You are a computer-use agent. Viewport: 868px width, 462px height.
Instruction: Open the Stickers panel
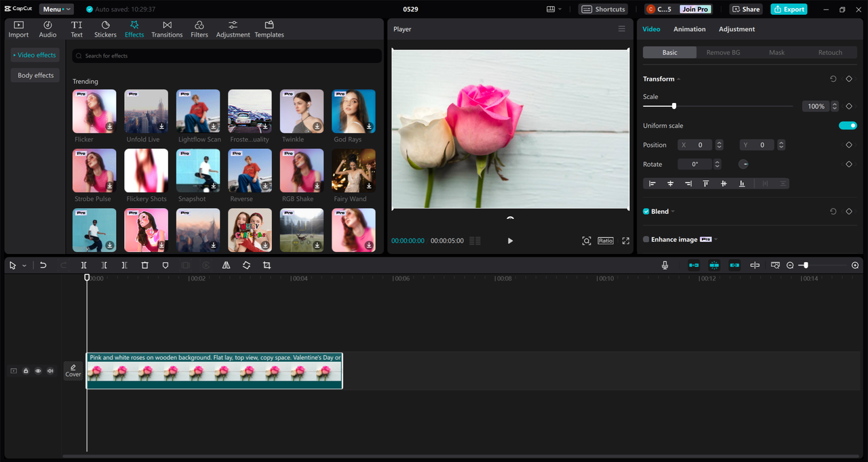click(x=105, y=29)
